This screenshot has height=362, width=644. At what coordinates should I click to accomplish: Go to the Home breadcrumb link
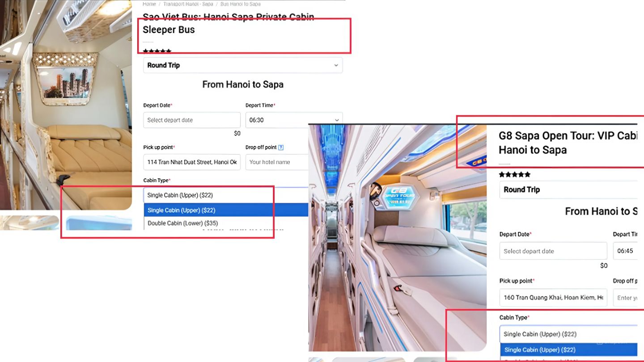[x=149, y=4]
